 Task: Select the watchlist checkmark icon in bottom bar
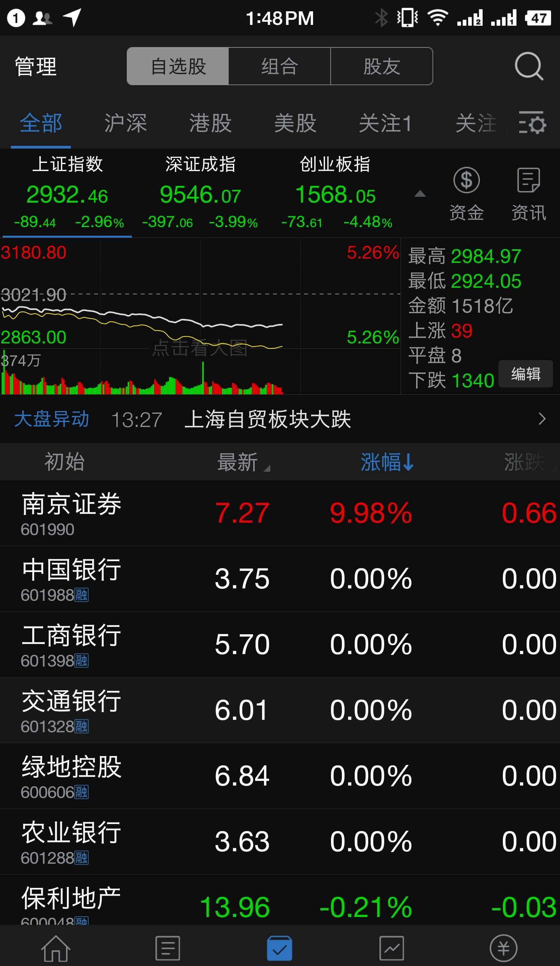[280, 948]
